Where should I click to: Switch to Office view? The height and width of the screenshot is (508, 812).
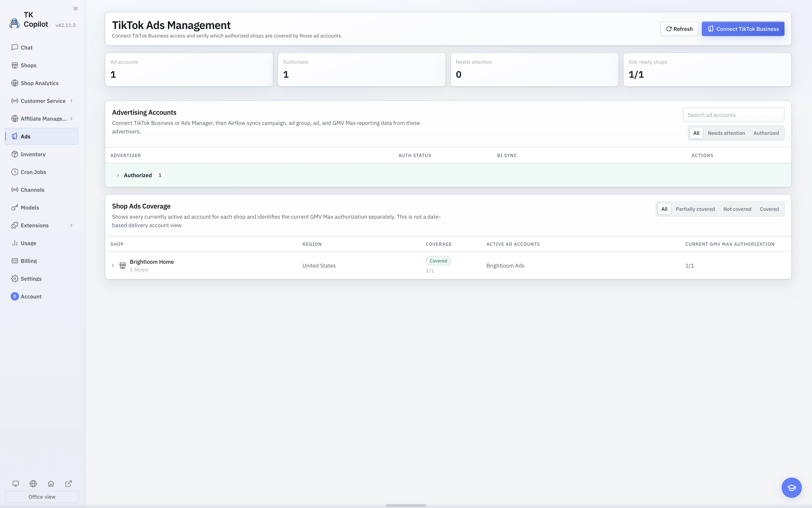click(42, 497)
